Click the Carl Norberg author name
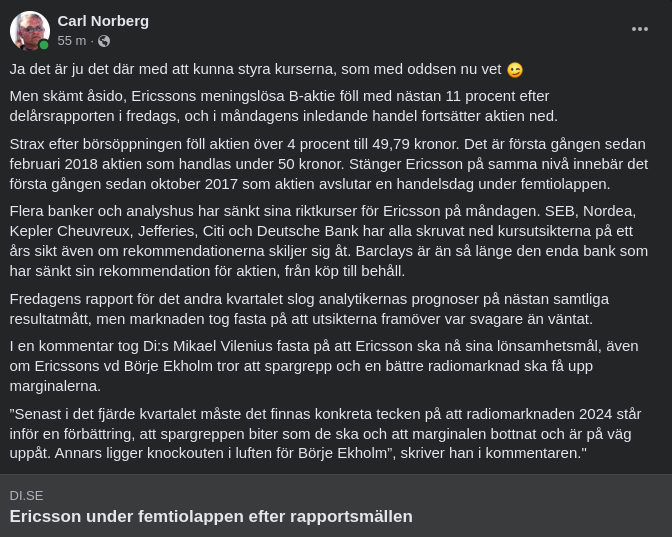 click(x=103, y=20)
